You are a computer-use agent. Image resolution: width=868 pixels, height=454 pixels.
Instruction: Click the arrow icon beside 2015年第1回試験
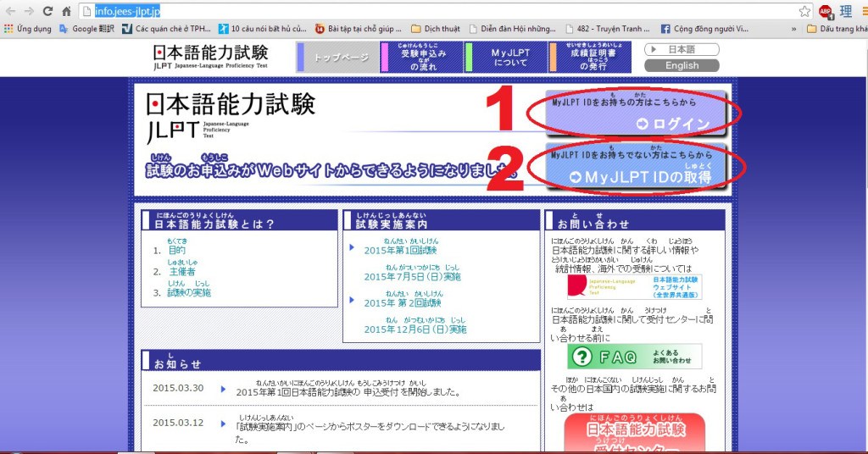click(x=352, y=247)
